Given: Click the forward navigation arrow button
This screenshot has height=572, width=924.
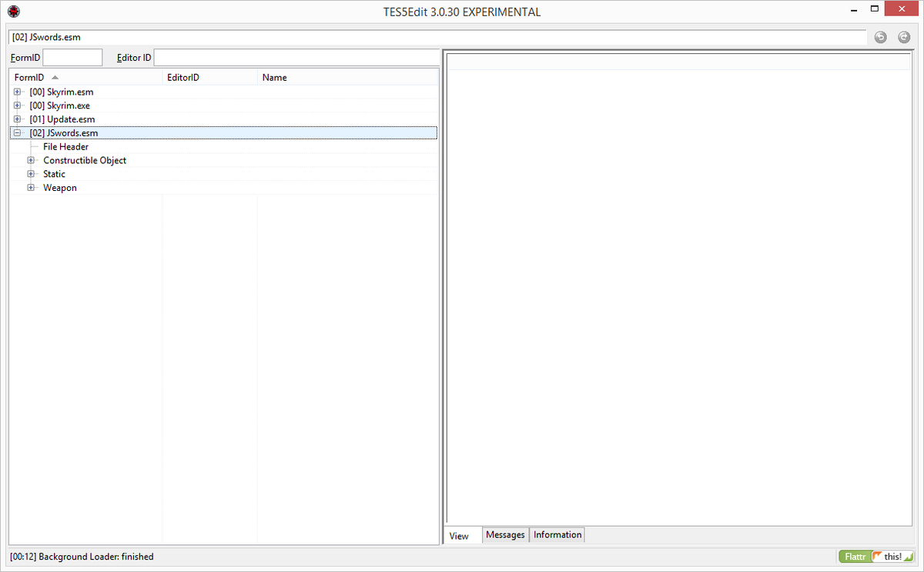Looking at the screenshot, I should click(x=904, y=37).
